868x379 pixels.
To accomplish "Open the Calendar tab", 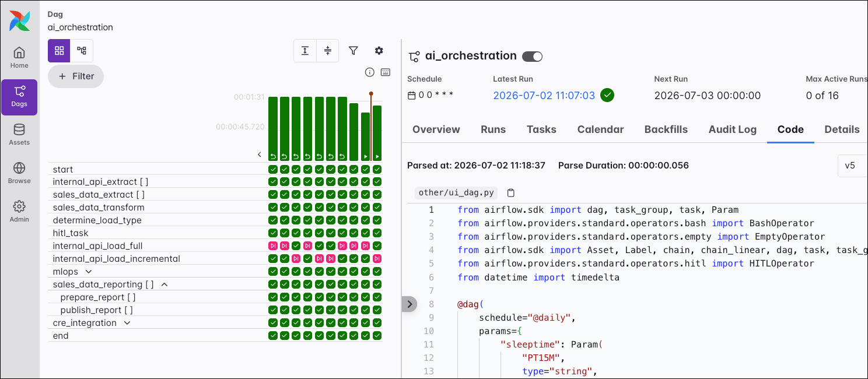I will coord(600,129).
